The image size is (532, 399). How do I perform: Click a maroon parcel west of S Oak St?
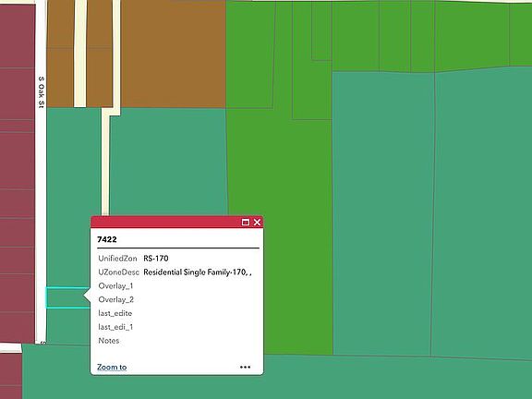click(x=17, y=160)
